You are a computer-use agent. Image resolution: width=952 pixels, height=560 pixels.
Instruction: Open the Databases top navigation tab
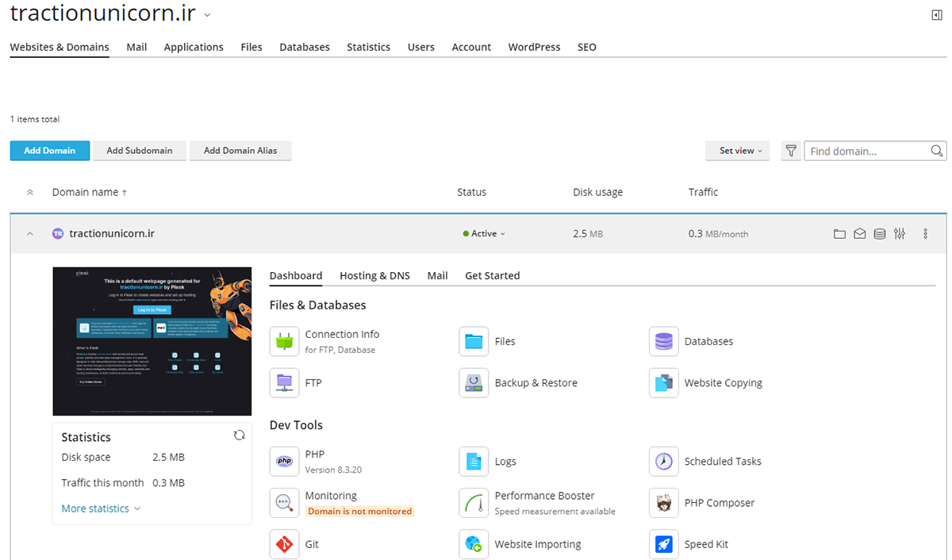click(x=305, y=47)
